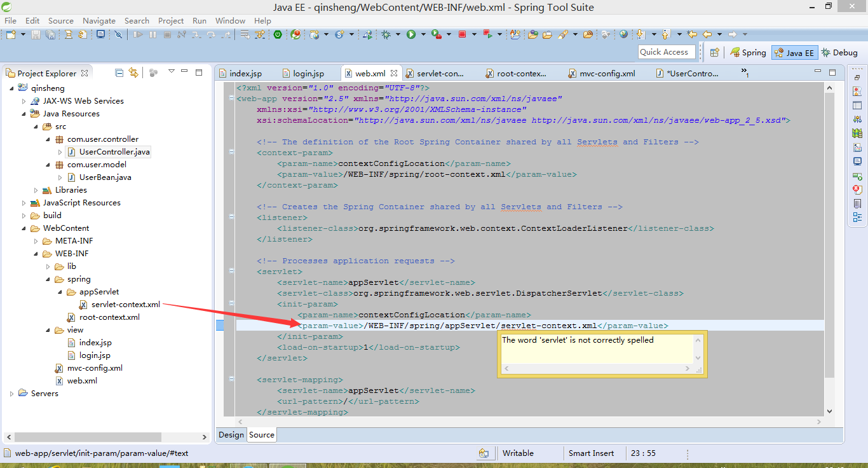Click Collapse All in Project Explorer

pyautogui.click(x=119, y=72)
